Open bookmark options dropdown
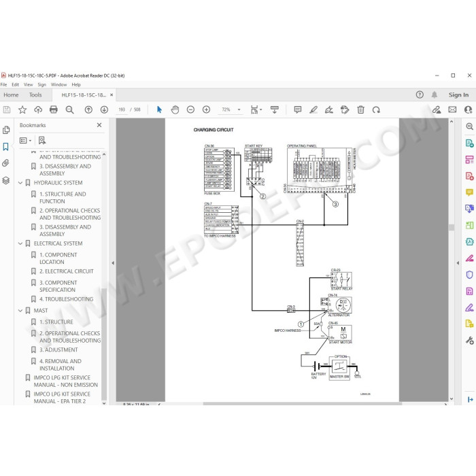This screenshot has height=476, width=476. click(26, 140)
